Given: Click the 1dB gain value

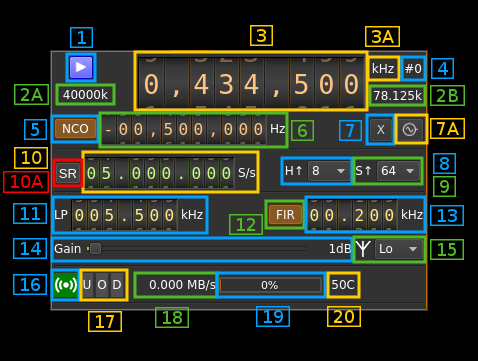Looking at the screenshot, I should (x=340, y=249).
